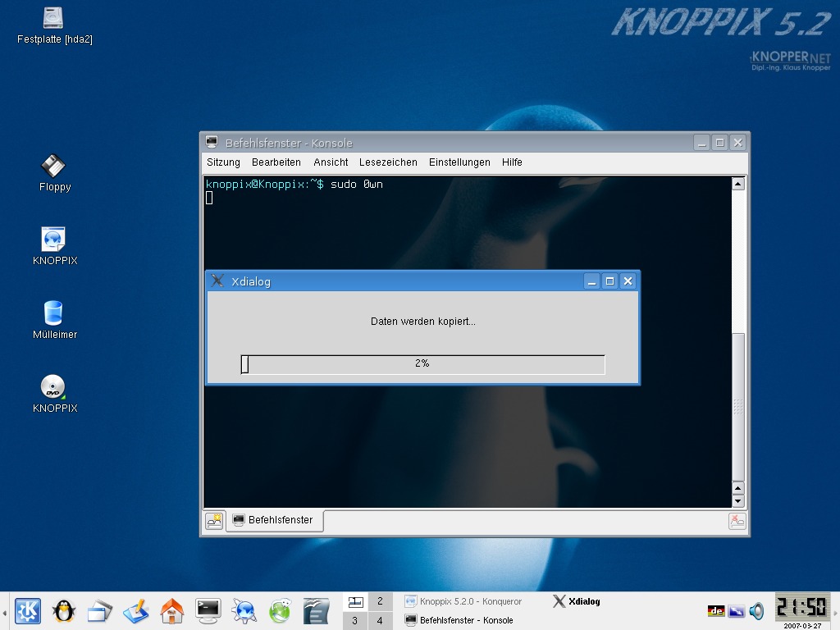This screenshot has height=630, width=840.
Task: Select the Befehlsfenster session tab
Action: 274,520
